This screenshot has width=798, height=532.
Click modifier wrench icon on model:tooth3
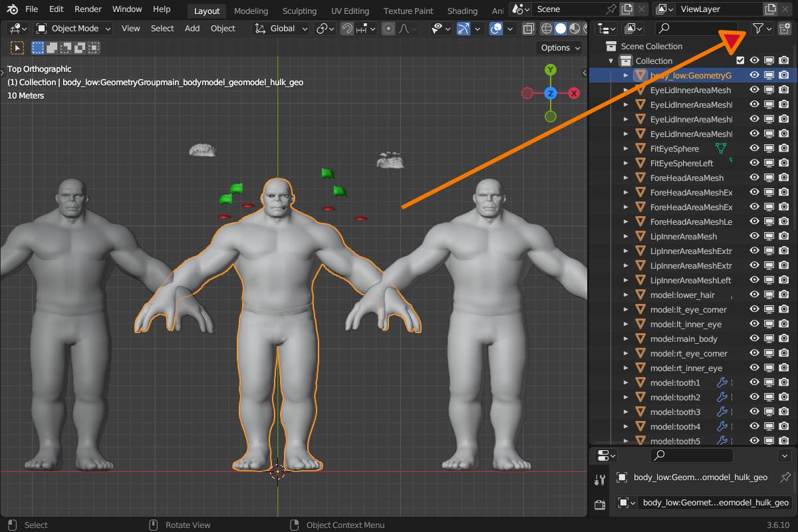pos(722,412)
